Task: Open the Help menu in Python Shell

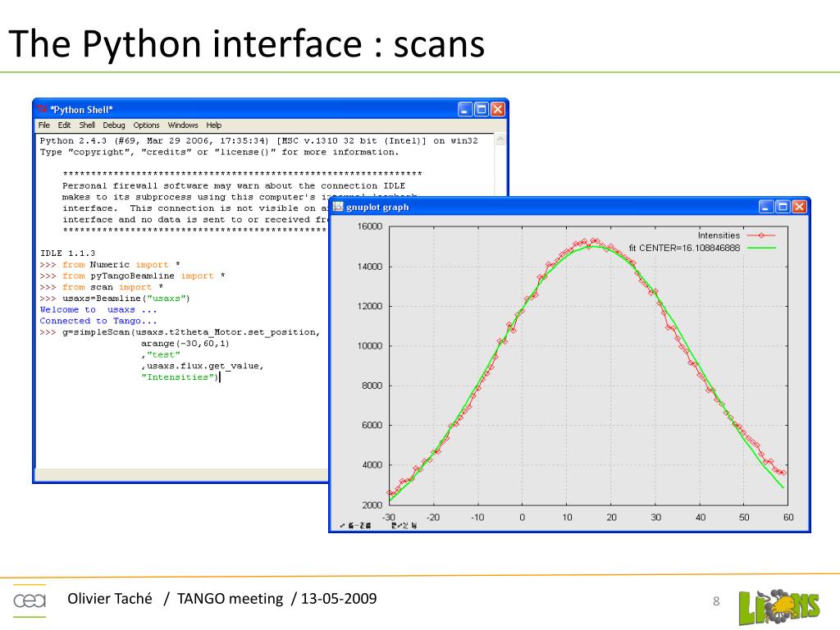Action: (x=213, y=126)
